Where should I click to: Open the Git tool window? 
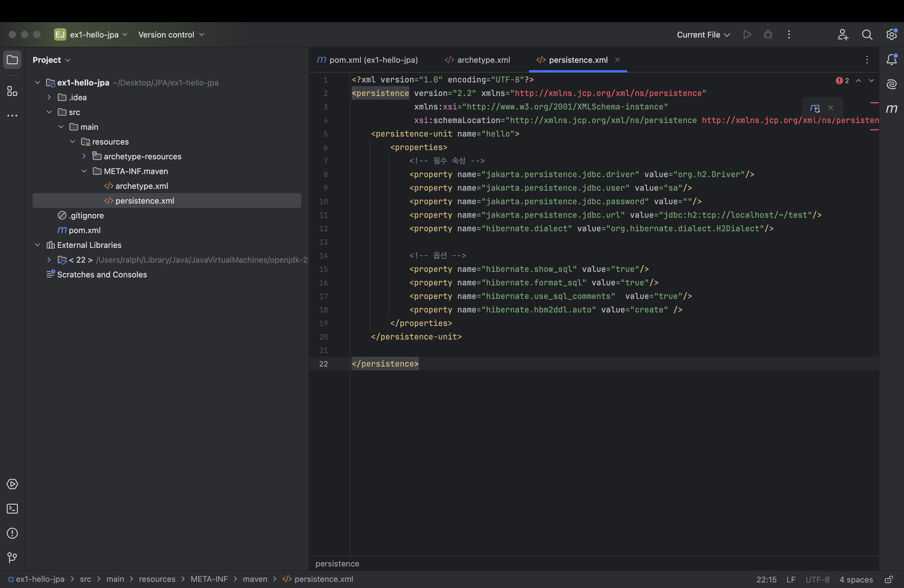coord(12,557)
